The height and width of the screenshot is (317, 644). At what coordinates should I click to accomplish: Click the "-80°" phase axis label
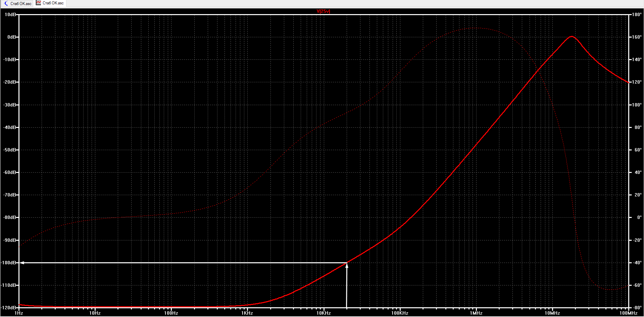pyautogui.click(x=637, y=308)
